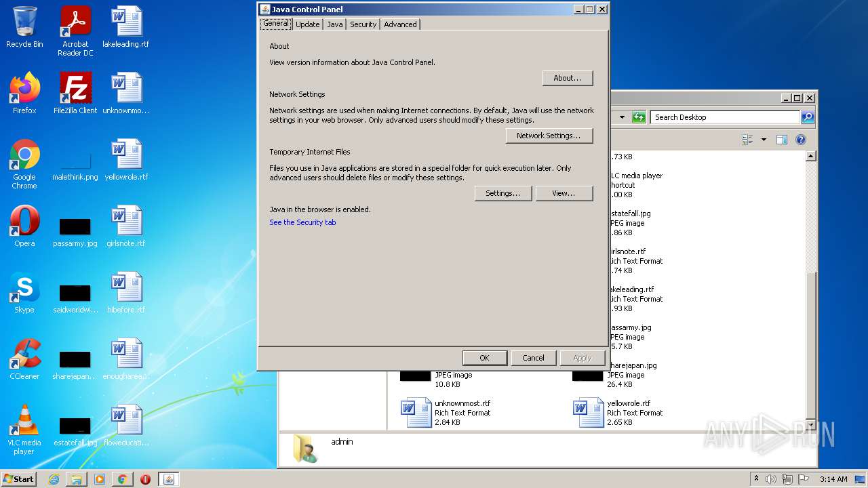868x488 pixels.
Task: Launch Opera browser from desktop
Action: [24, 226]
